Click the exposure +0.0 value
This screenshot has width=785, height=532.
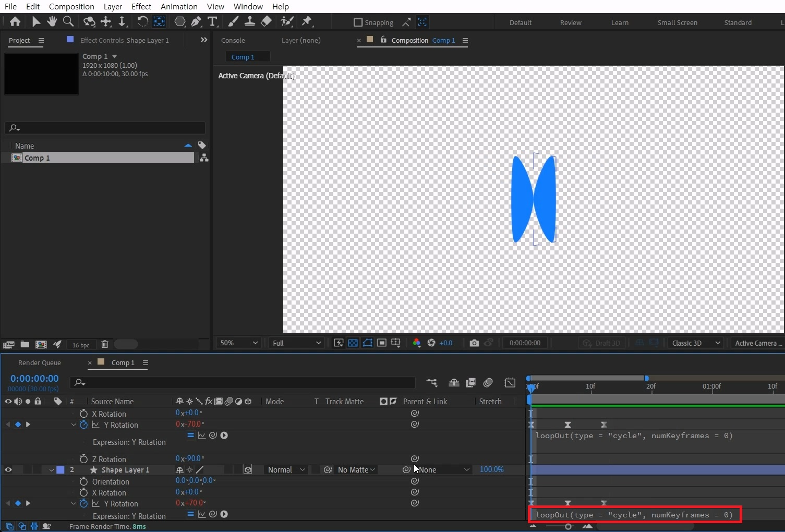coord(446,343)
